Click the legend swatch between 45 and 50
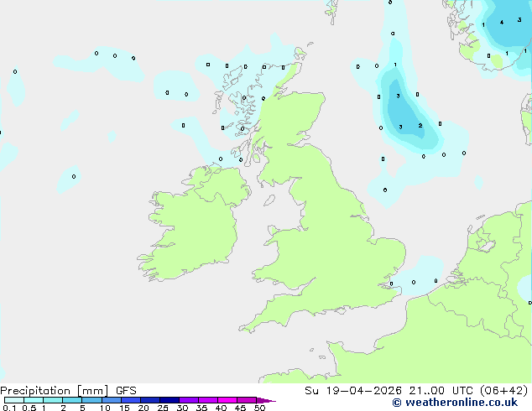Screen dimensions: 532x411 tap(247, 400)
